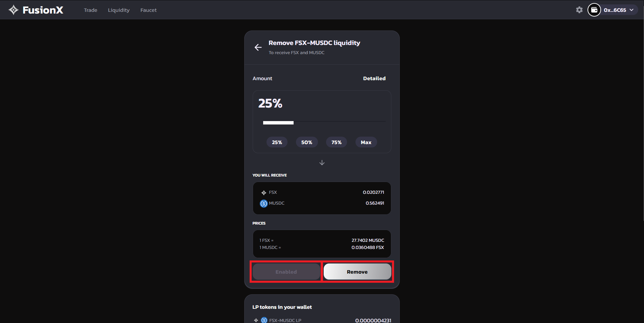The height and width of the screenshot is (323, 644).
Task: Select the 25% amount preset
Action: tap(277, 142)
